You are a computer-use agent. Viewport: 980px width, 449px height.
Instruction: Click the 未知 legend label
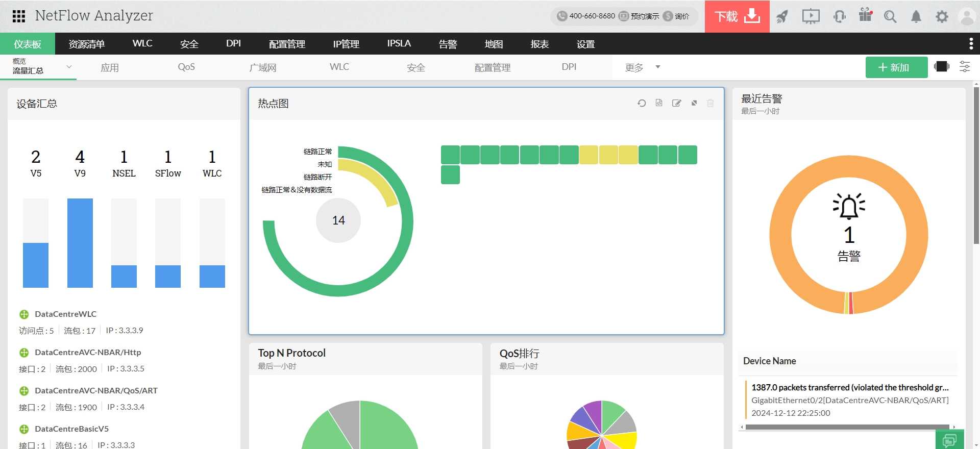(325, 164)
